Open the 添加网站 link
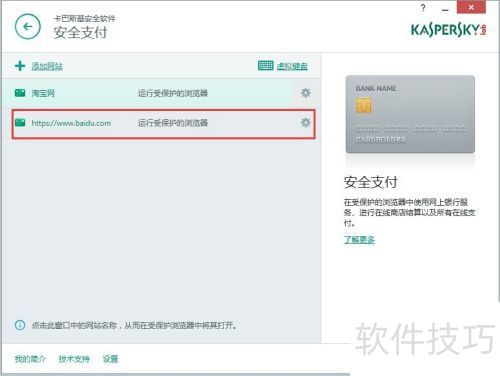The image size is (500, 376). pos(47,66)
